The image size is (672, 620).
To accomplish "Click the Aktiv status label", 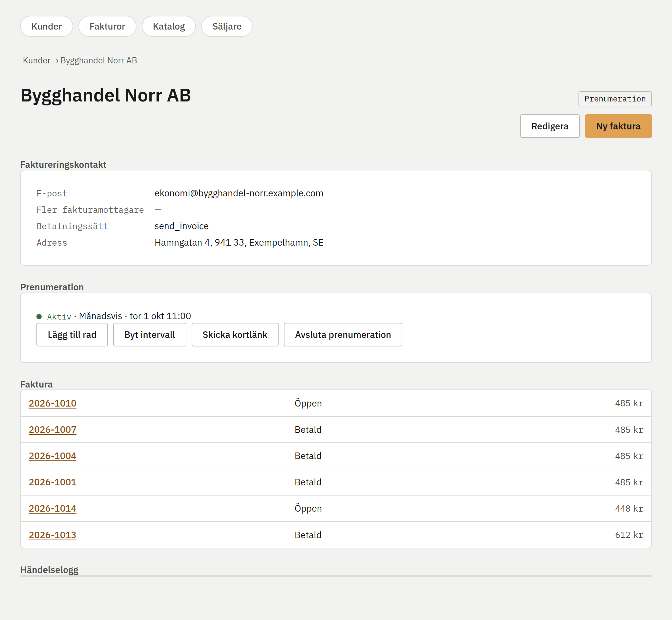I will click(59, 316).
